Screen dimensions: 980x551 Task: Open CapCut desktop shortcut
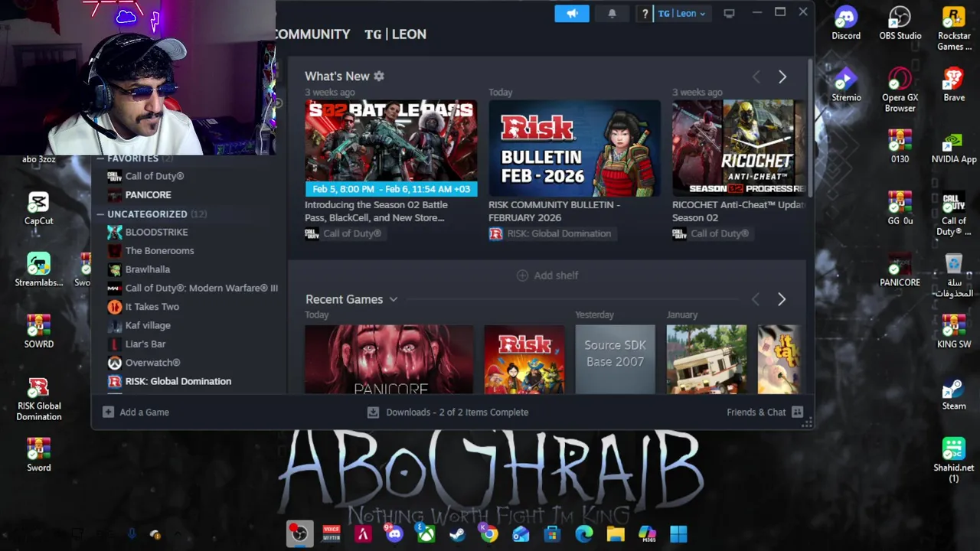click(38, 208)
